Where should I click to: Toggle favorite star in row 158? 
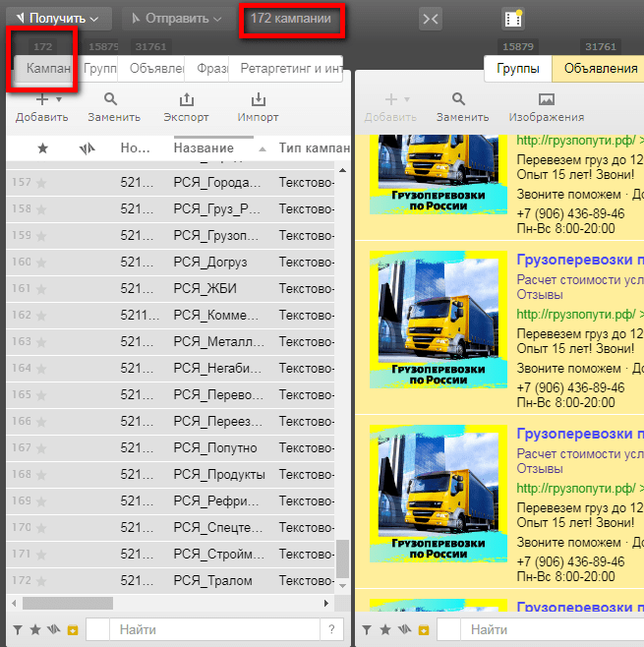click(x=41, y=209)
